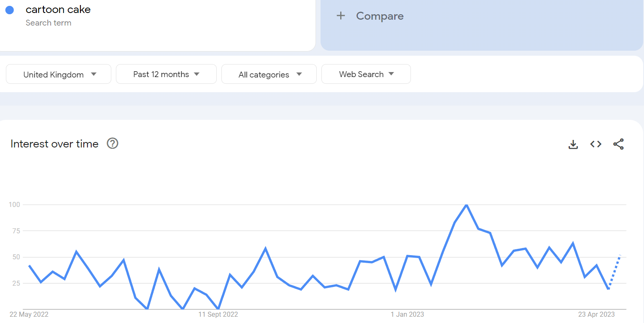Click the 1 Jan 2023 axis label
This screenshot has height=323, width=644.
pos(408,314)
